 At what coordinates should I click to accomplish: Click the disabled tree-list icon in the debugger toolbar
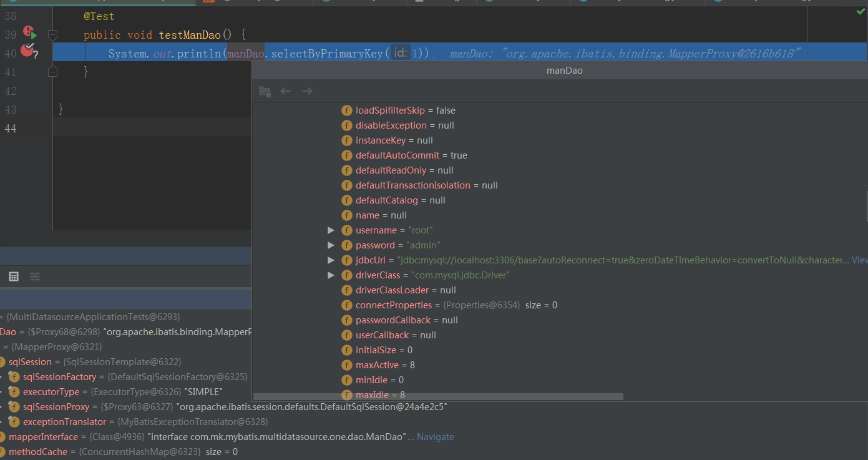tap(35, 276)
